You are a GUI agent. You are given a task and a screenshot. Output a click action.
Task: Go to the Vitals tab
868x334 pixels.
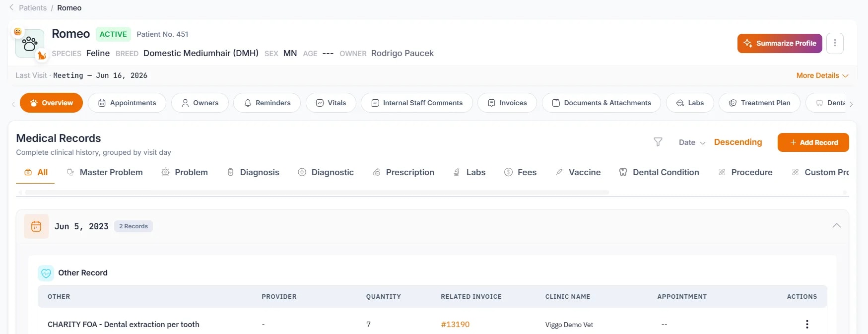[x=331, y=103]
